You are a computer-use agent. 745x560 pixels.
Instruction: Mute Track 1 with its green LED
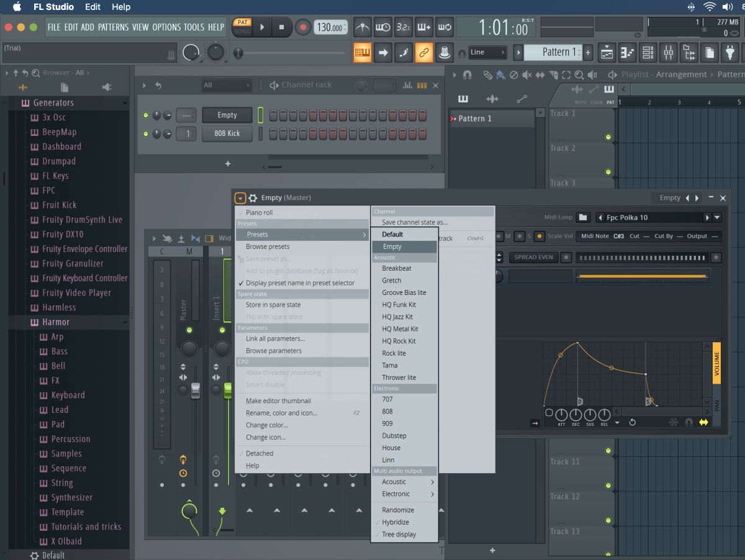[608, 137]
